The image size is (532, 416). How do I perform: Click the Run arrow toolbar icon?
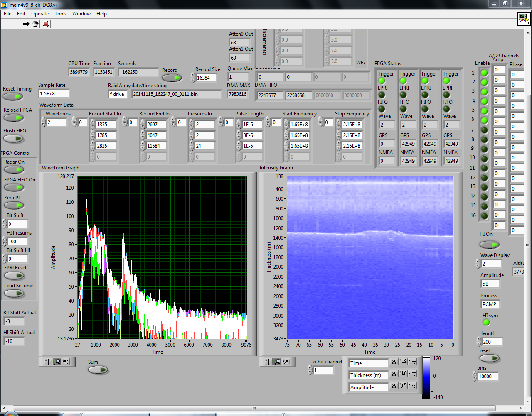click(x=26, y=24)
